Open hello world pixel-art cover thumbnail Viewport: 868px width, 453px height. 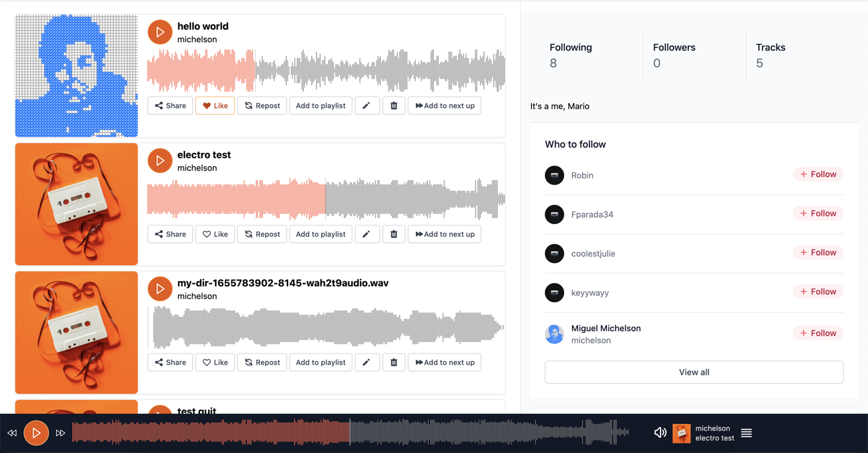[x=77, y=76]
